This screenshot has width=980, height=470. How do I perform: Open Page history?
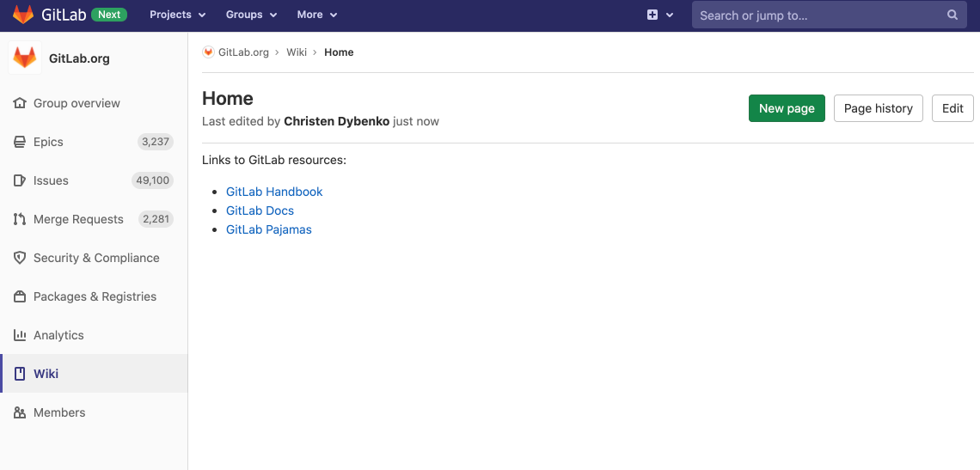click(878, 108)
